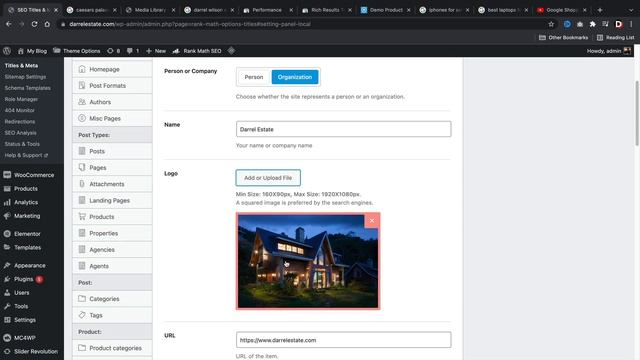Open Slider Revolution in the admin sidebar
640x360 pixels.
[x=32, y=351]
